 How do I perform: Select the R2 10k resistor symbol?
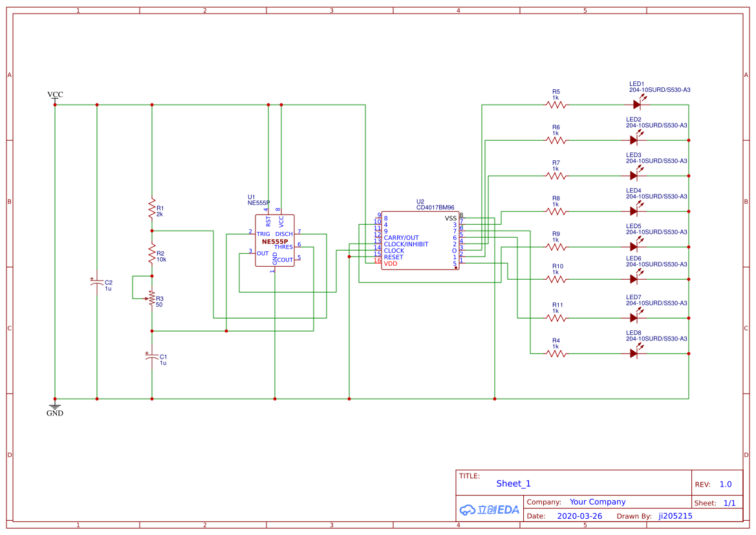pyautogui.click(x=152, y=253)
